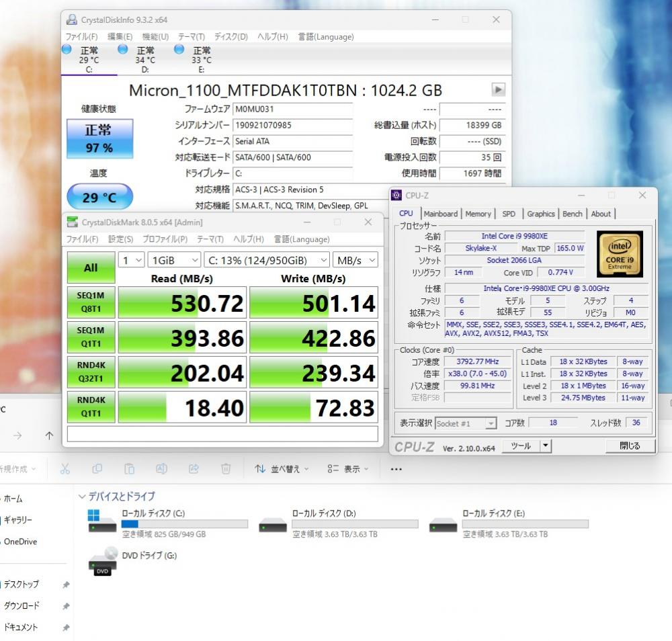Switch to the Memory tab in CPU-Z
Viewport: 672px width, 641px height.
[478, 214]
